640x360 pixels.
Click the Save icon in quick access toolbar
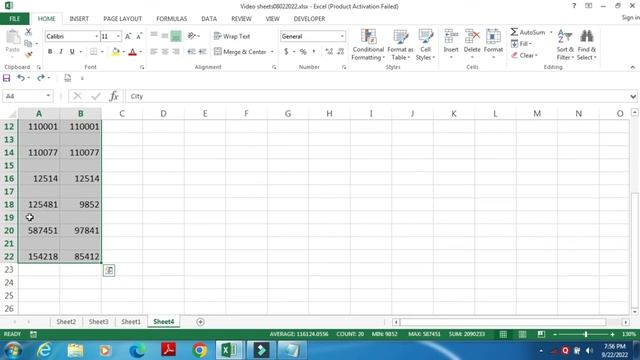pyautogui.click(x=7, y=78)
